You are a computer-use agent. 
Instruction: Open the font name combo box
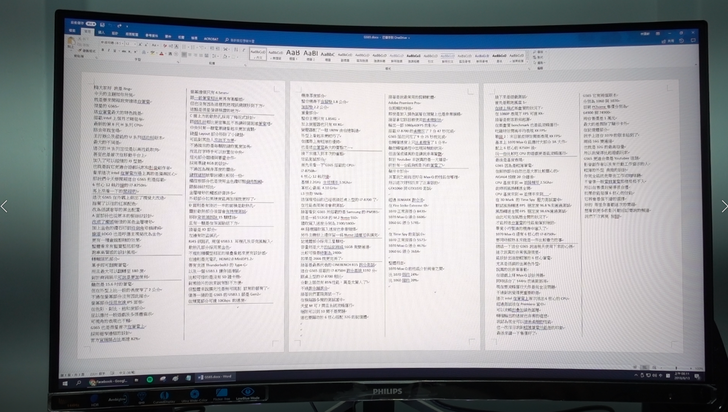(112, 43)
